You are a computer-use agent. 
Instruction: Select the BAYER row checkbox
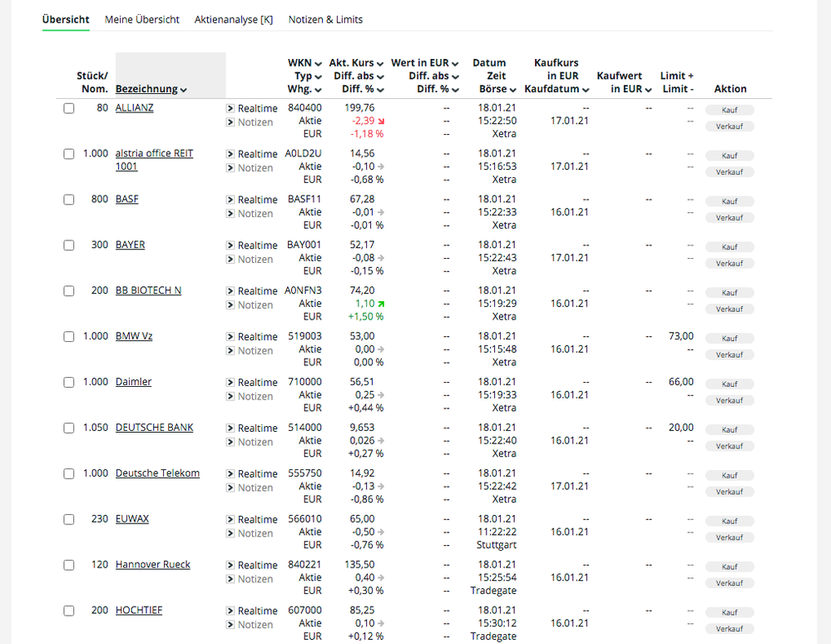point(69,245)
